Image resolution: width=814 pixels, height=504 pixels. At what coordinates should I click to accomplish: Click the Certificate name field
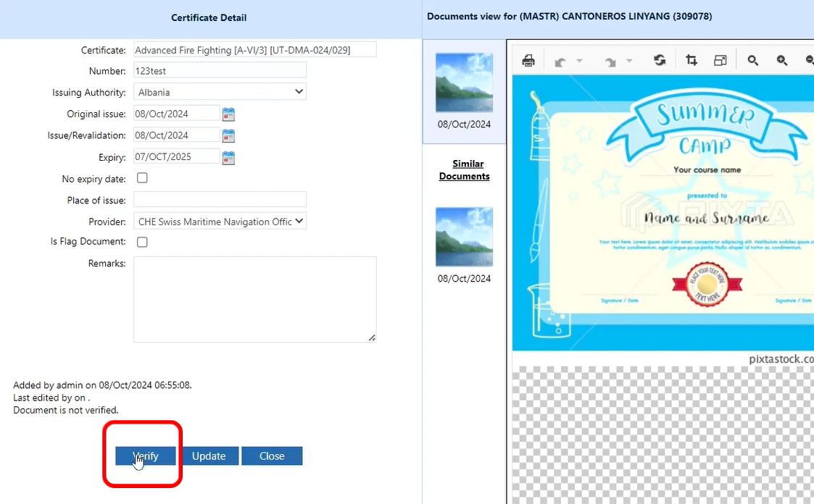pyautogui.click(x=255, y=50)
